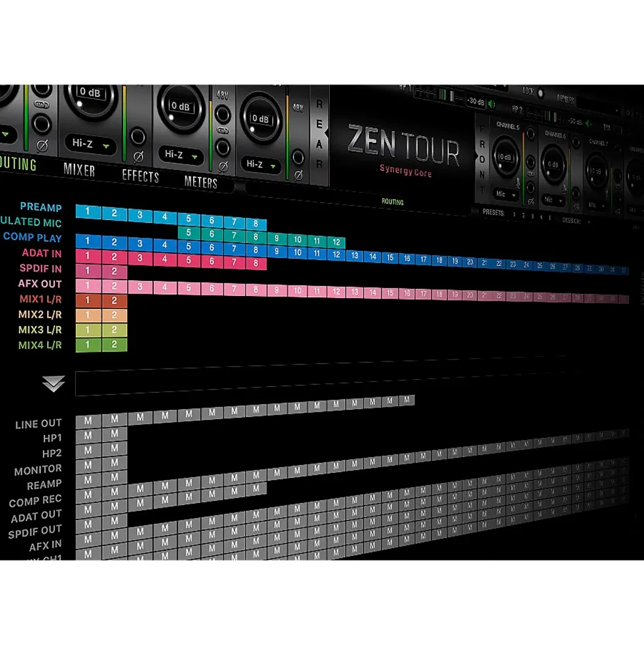Image resolution: width=644 pixels, height=645 pixels.
Task: Toggle round button above phase on first Hi-Z channel
Action: click(x=138, y=137)
